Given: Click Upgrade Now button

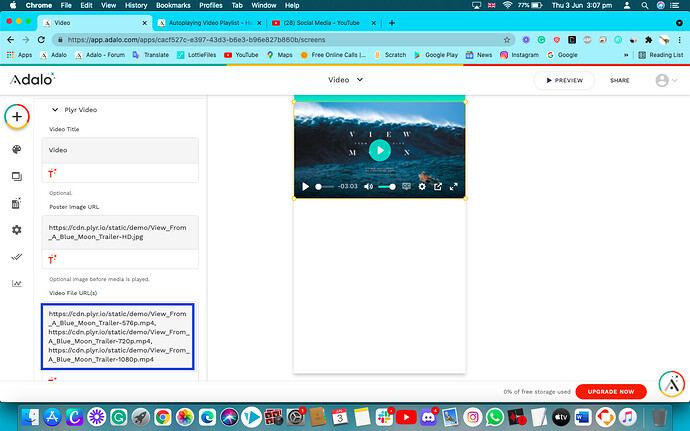Looking at the screenshot, I should tap(611, 391).
